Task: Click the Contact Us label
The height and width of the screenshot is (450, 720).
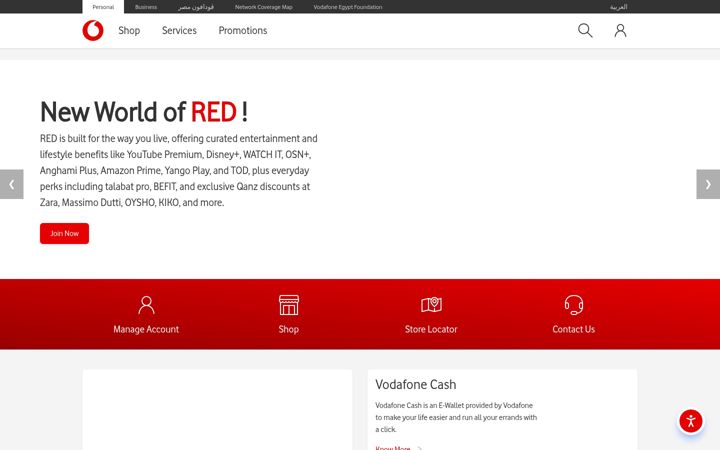Action: click(x=574, y=329)
